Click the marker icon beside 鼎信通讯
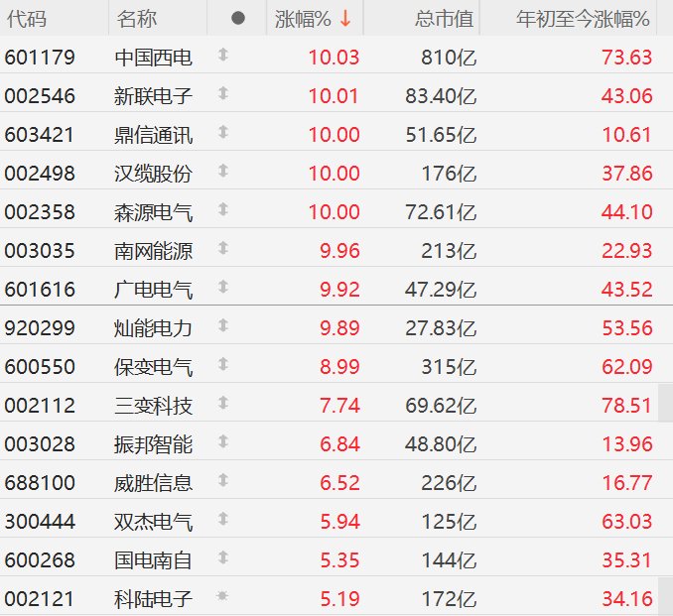Image resolution: width=673 pixels, height=616 pixels. (x=222, y=132)
